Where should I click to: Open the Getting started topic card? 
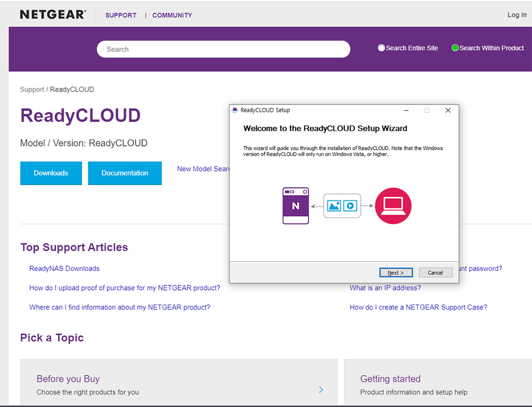[x=437, y=383]
